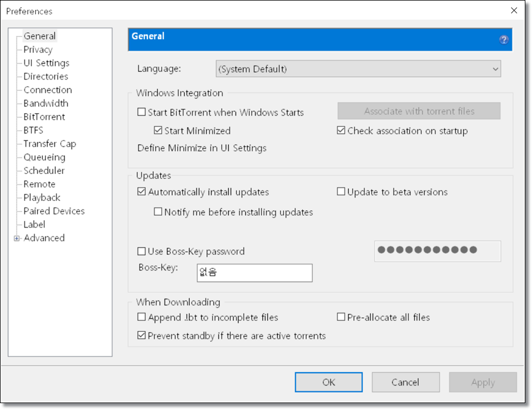
Task: Uncheck Check association on startup
Action: [x=341, y=130]
